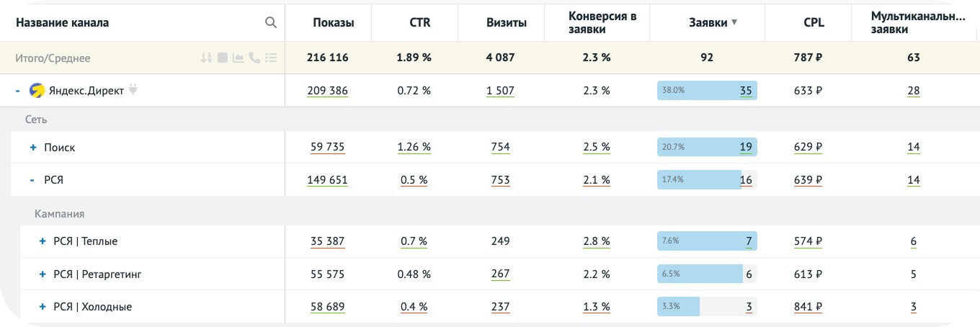
Task: Open the 59 735 impressions link for Поиск
Action: pos(327,148)
